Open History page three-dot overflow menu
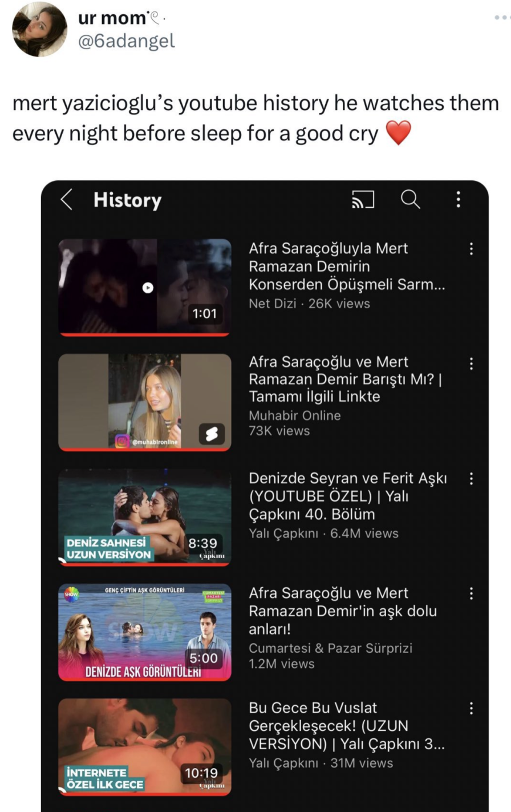 point(457,199)
